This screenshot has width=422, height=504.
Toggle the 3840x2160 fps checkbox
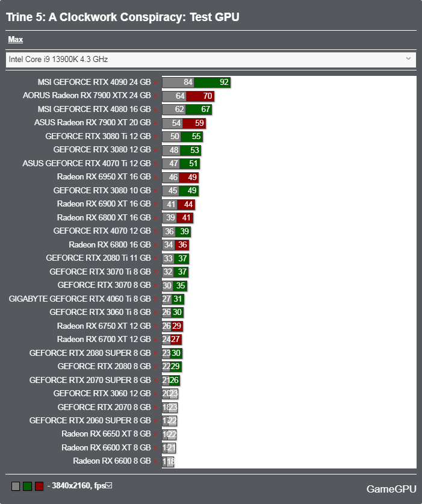pos(109,485)
